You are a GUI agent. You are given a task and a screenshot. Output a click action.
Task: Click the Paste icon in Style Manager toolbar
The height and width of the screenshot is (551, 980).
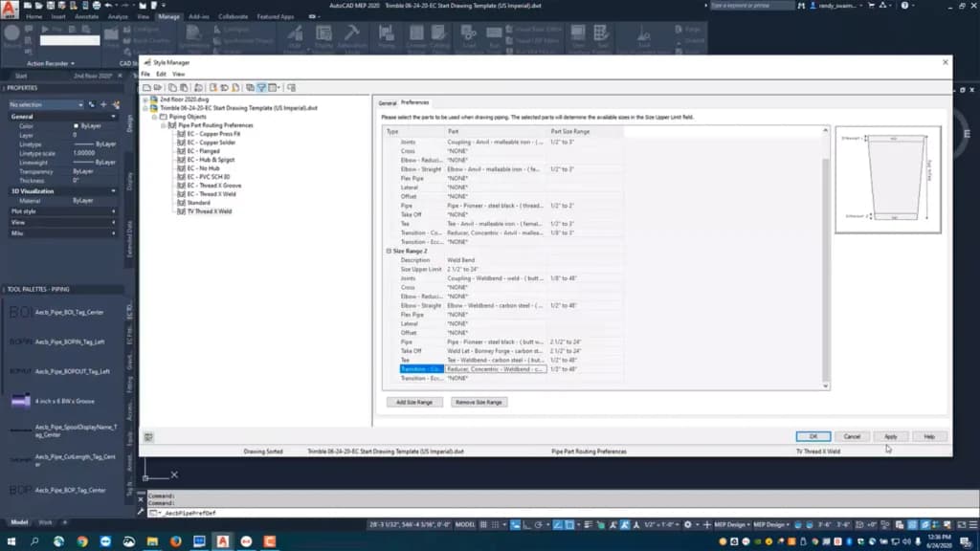[184, 88]
